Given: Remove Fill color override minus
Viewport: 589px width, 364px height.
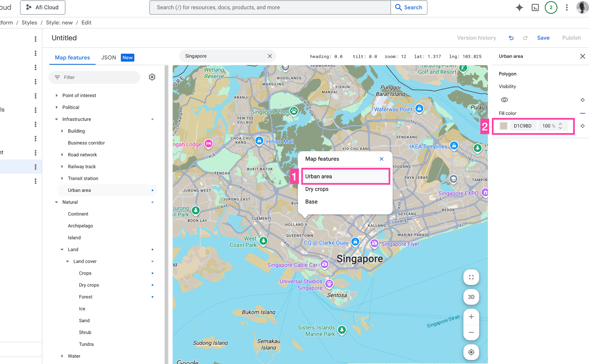Looking at the screenshot, I should [582, 113].
